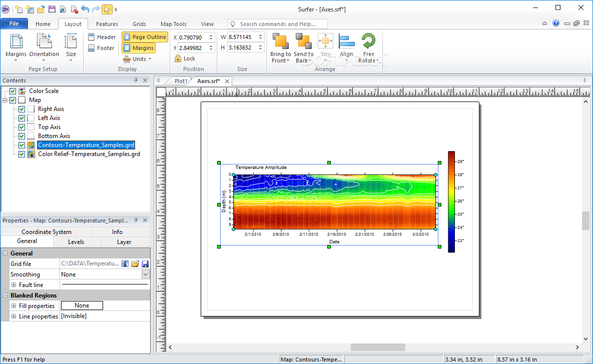593x364 pixels.
Task: Click the Fault line style sample
Action: pos(105,284)
